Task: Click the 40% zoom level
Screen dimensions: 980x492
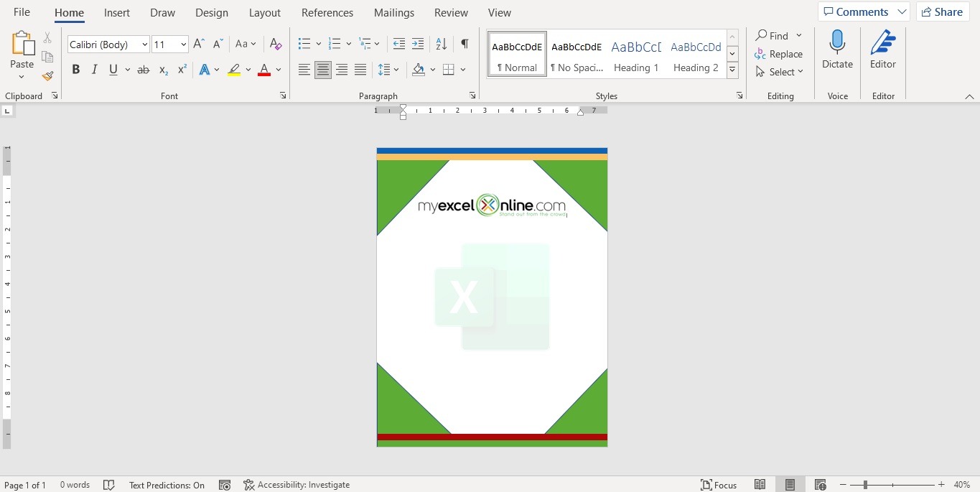Action: point(962,485)
